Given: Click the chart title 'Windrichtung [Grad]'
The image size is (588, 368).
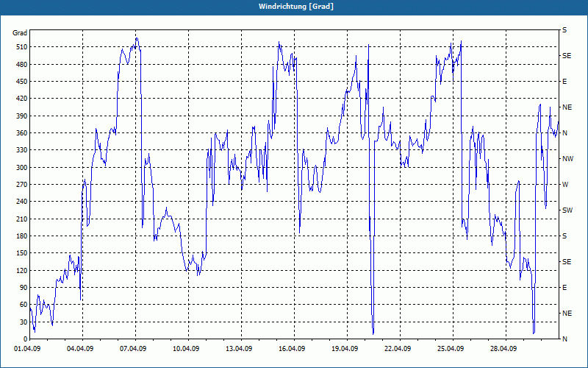Looking at the screenshot, I should pyautogui.click(x=296, y=7).
